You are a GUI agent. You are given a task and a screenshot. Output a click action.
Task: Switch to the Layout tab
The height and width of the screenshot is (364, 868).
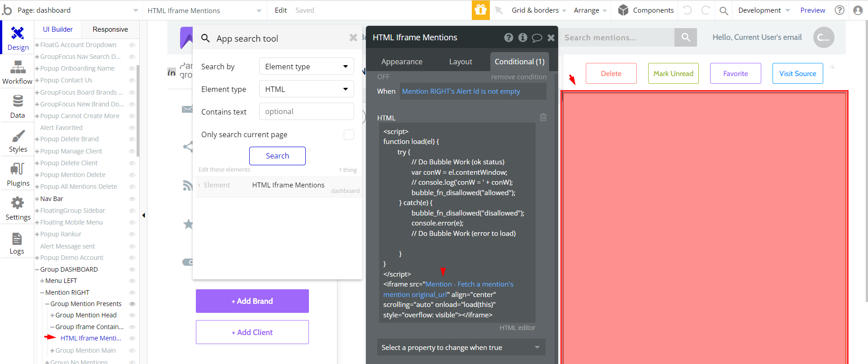[460, 62]
